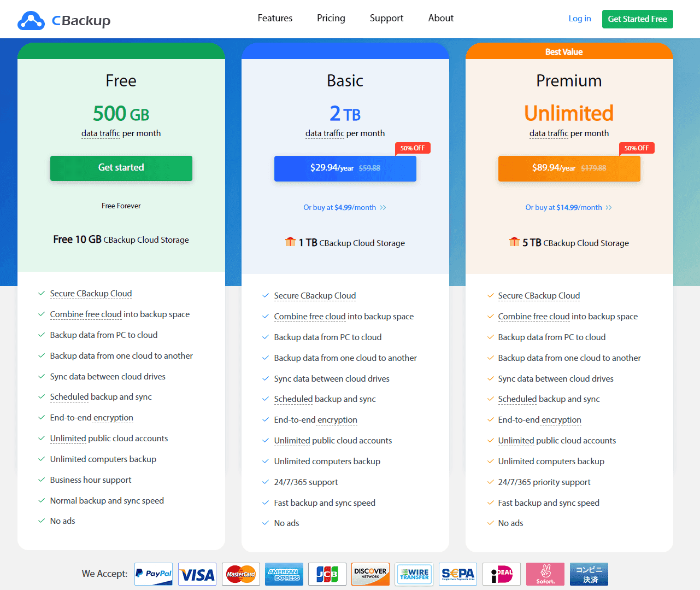Screen dimensions: 700x590
Task: Click 'data traffic' under 500 GB
Action: click(x=101, y=133)
